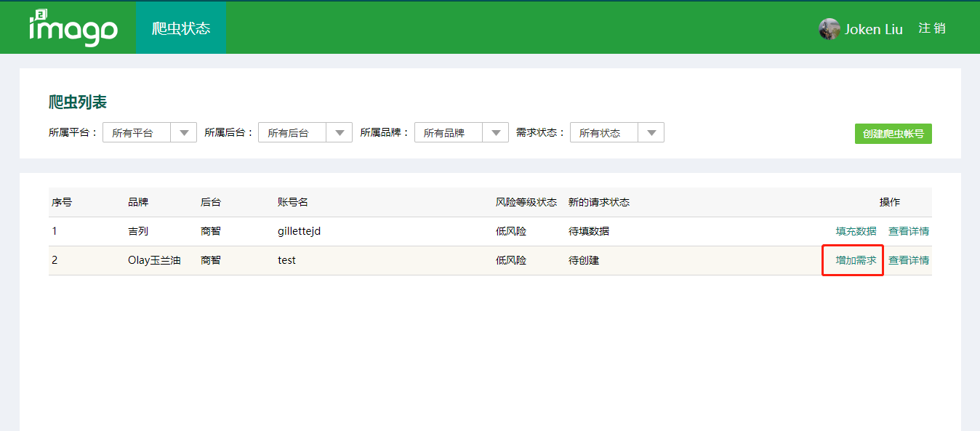Click Joken Liu's avatar picture
This screenshot has height=431, width=980.
click(x=829, y=29)
